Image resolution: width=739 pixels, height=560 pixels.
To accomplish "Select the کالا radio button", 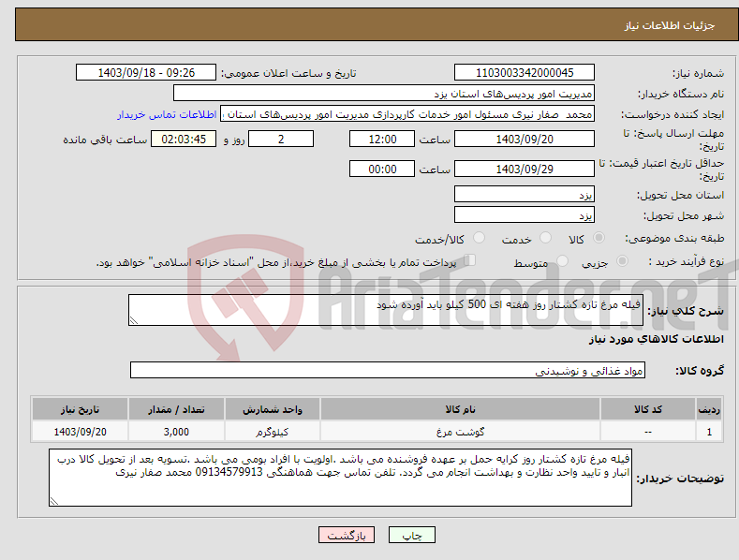I will 599,238.
